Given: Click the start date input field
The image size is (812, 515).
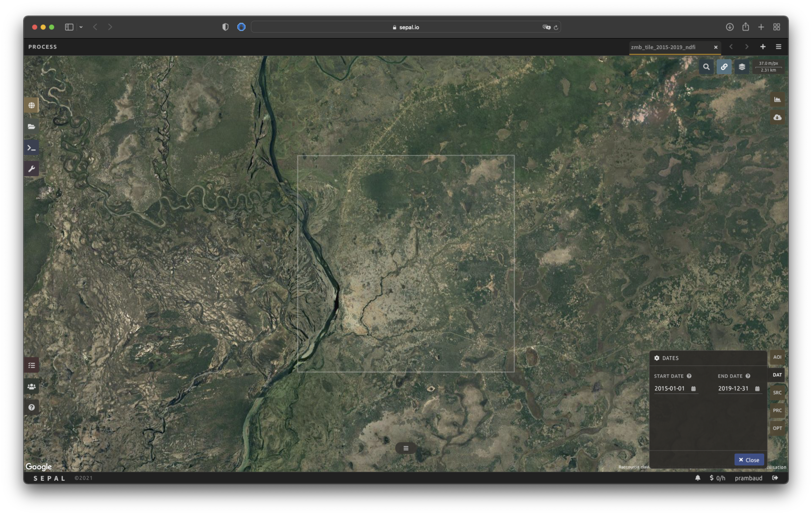Looking at the screenshot, I should click(x=670, y=388).
